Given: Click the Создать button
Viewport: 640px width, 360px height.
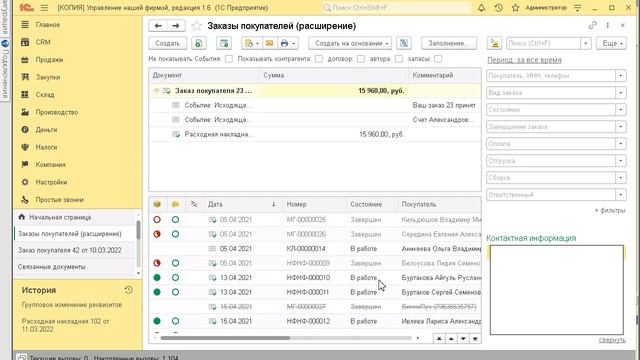Looking at the screenshot, I should 167,43.
